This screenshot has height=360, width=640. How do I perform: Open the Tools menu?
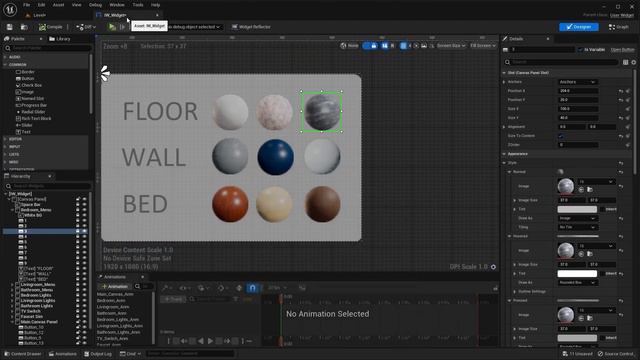pyautogui.click(x=138, y=5)
